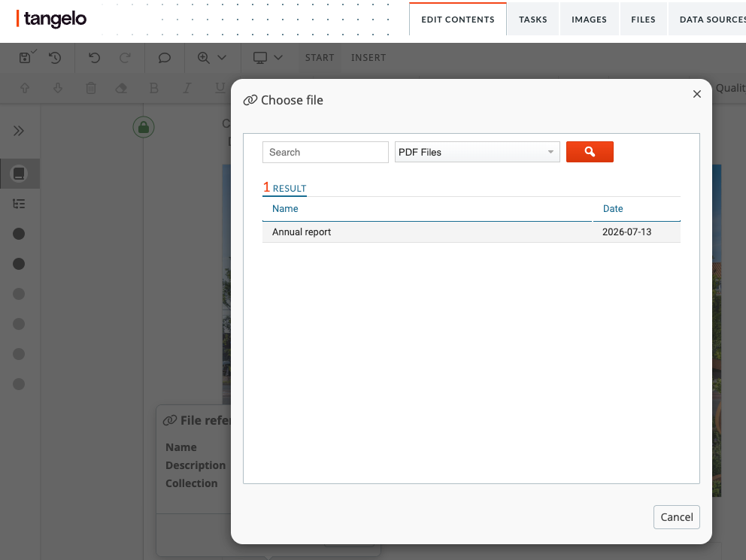Open version history with the clock icon
This screenshot has height=560, width=746.
55,58
